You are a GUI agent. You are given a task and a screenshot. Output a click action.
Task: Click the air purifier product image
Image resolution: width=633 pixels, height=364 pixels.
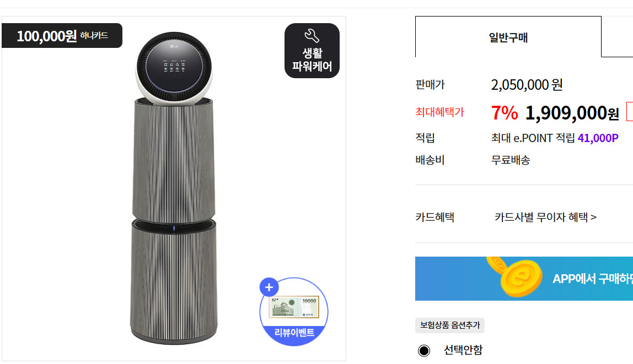tap(174, 188)
